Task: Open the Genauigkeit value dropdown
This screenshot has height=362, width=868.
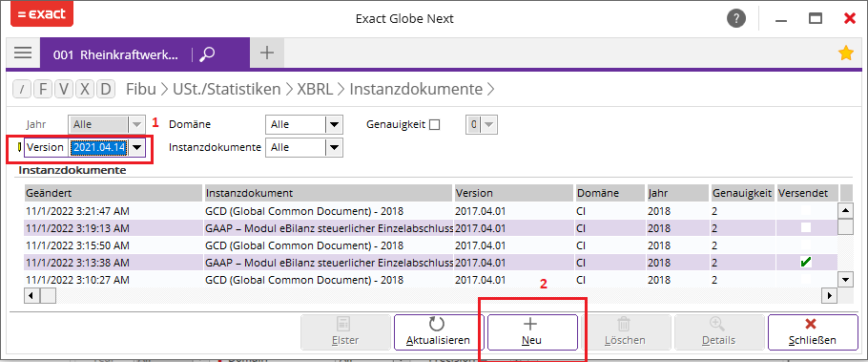Action: point(487,125)
